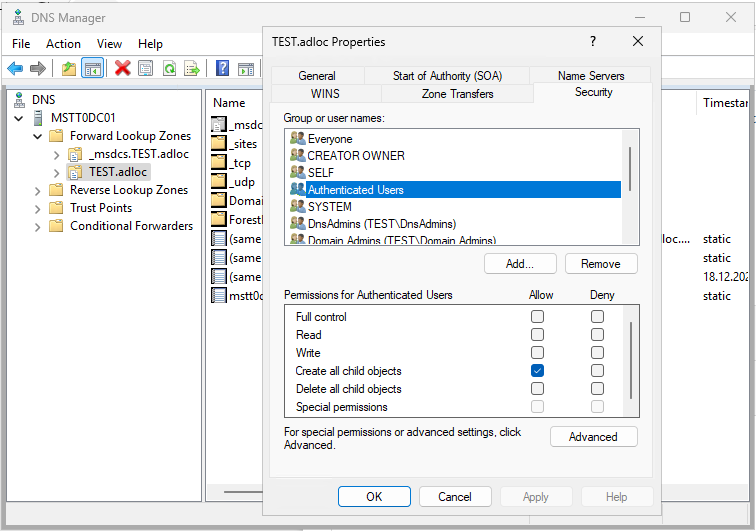
Task: Click the Up one level folder icon
Action: pyautogui.click(x=68, y=68)
